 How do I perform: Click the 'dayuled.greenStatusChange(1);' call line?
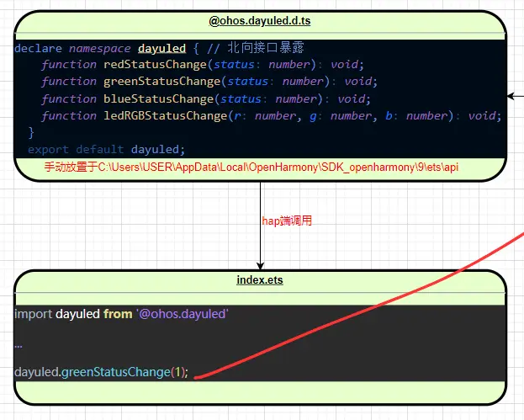(x=102, y=372)
